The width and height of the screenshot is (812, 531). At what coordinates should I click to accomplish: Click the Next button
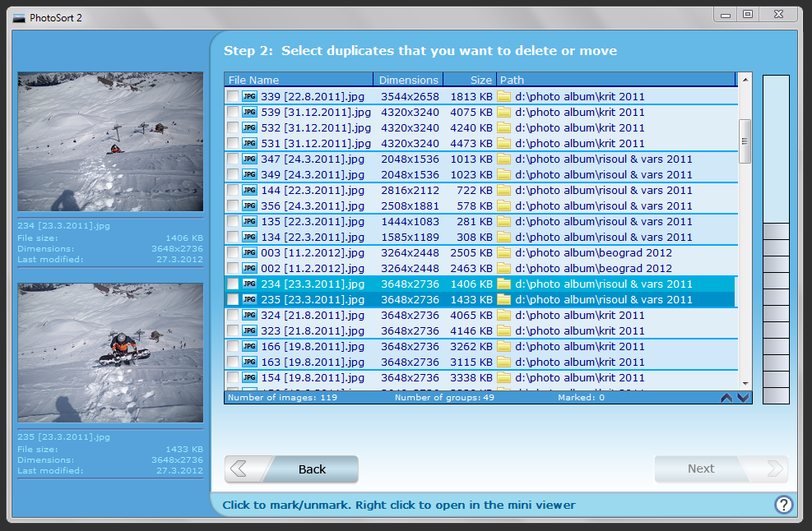tap(721, 469)
